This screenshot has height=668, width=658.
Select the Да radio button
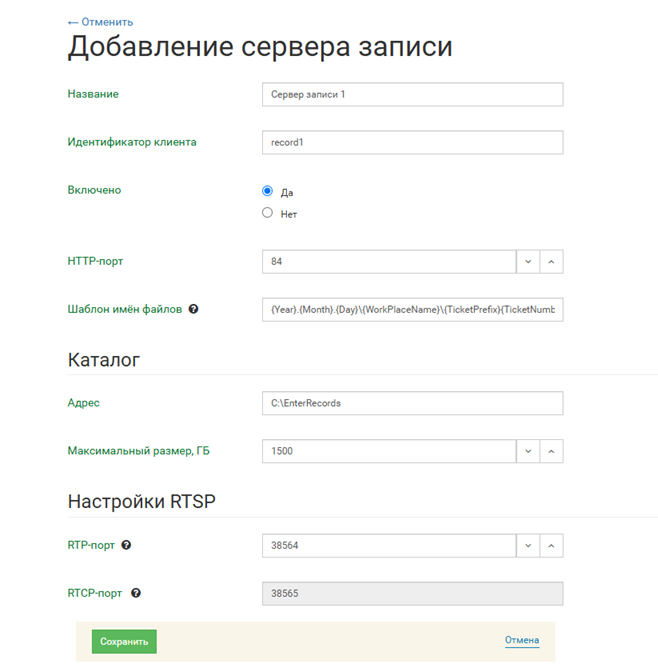click(x=267, y=191)
